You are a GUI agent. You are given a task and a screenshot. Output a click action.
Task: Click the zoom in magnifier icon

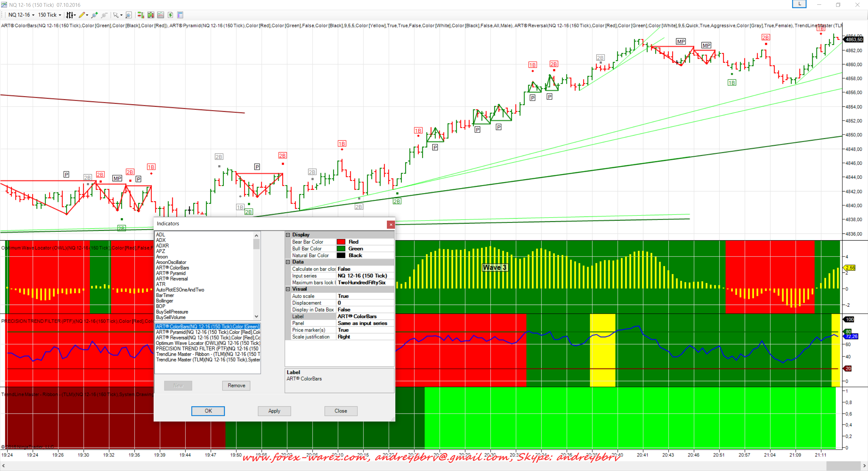point(94,15)
